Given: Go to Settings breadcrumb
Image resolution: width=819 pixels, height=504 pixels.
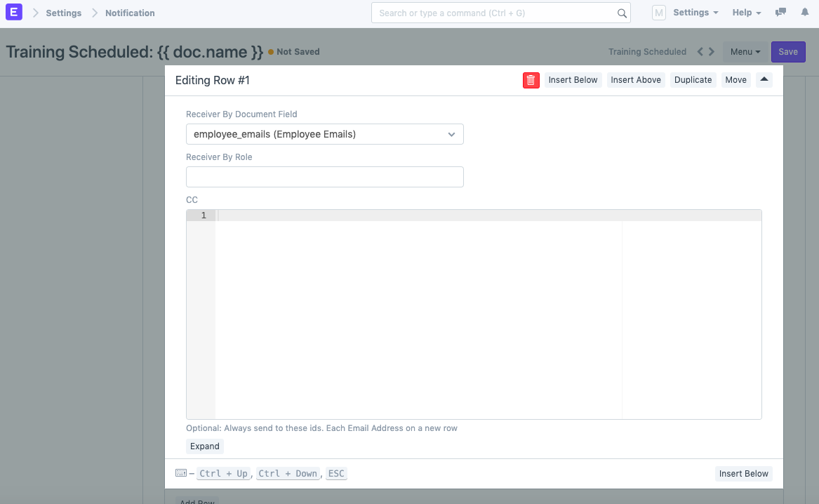Looking at the screenshot, I should point(64,13).
